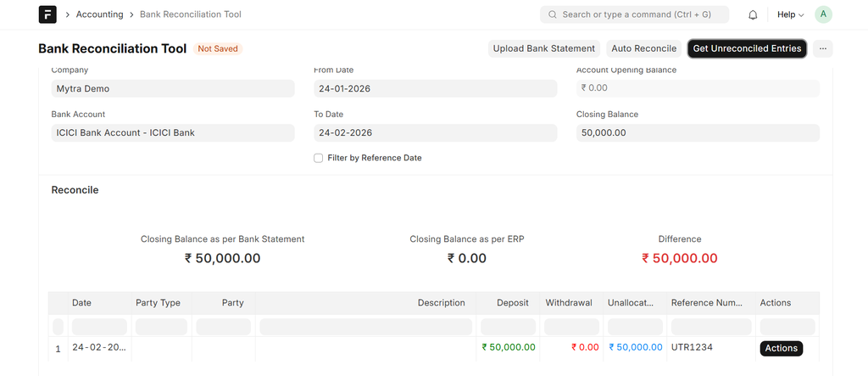The height and width of the screenshot is (376, 868).
Task: Open the three-dots more options menu
Action: click(822, 48)
